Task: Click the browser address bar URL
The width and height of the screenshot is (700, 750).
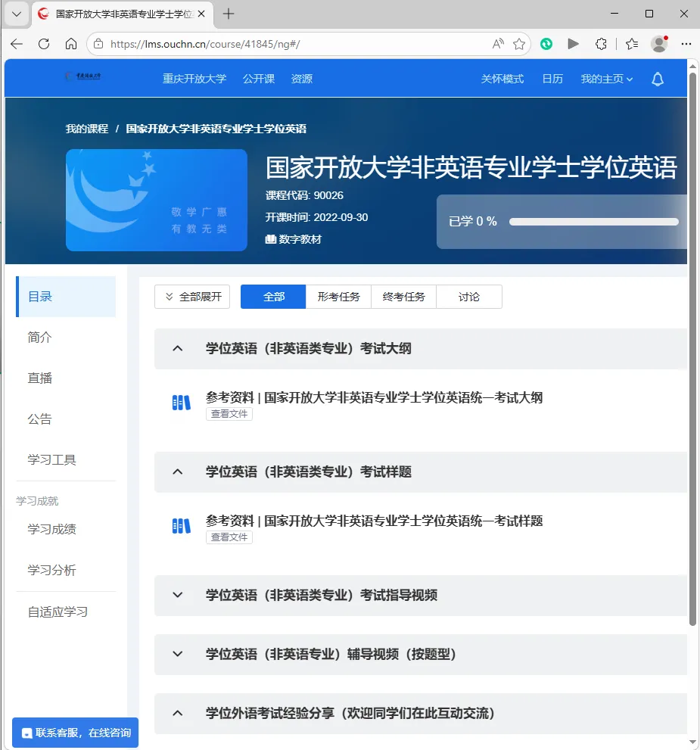Action: pyautogui.click(x=205, y=44)
